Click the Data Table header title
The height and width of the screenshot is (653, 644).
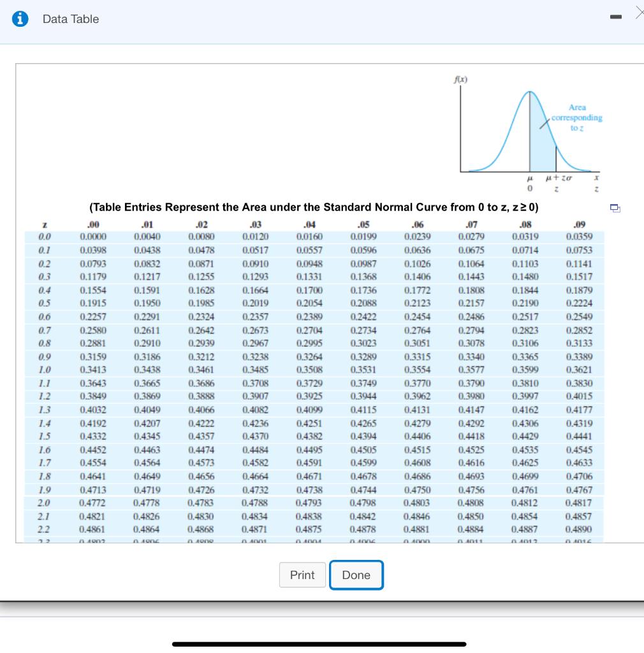coord(70,19)
